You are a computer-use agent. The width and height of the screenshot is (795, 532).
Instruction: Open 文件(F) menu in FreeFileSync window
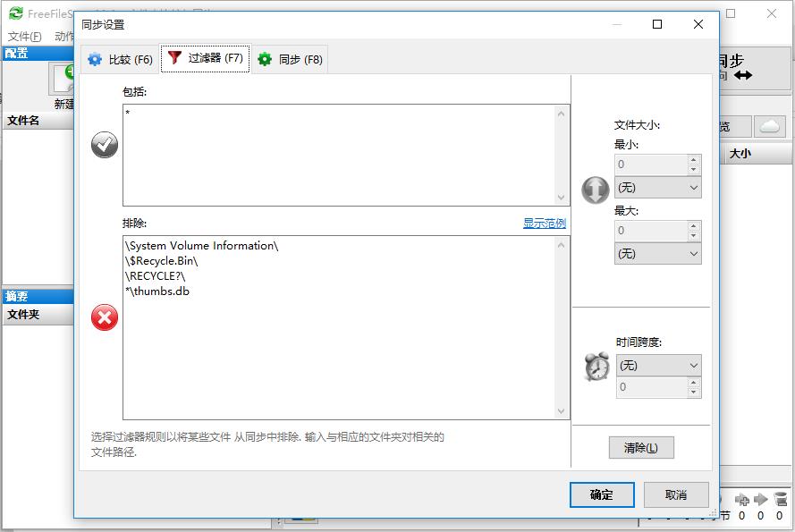click(24, 37)
